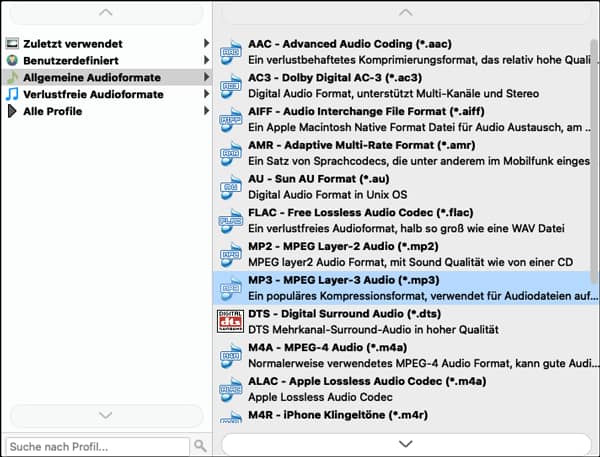
Task: Select Alle Profile category
Action: 106,111
